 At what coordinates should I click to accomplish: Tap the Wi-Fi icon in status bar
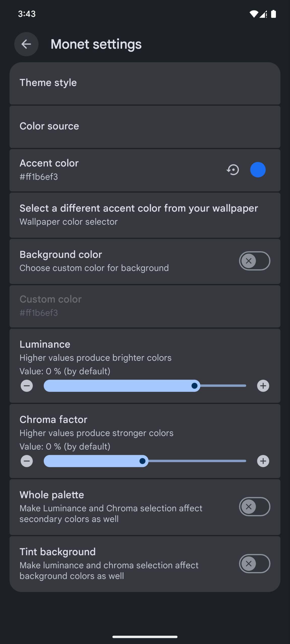pos(254,14)
